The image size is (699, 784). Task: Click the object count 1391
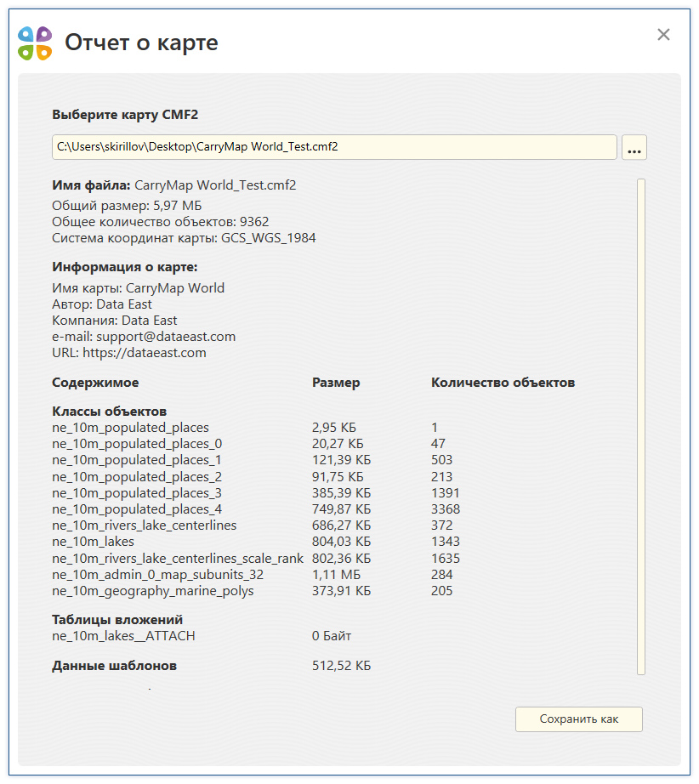[x=445, y=493]
